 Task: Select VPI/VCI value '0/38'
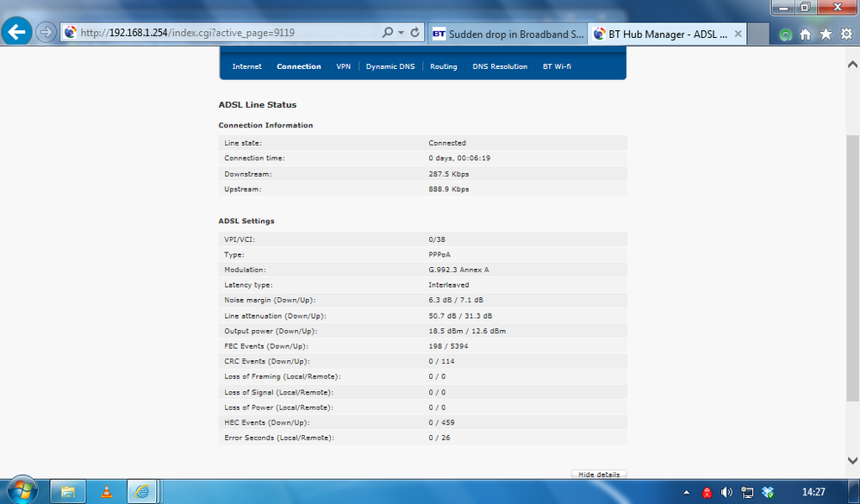pyautogui.click(x=437, y=240)
